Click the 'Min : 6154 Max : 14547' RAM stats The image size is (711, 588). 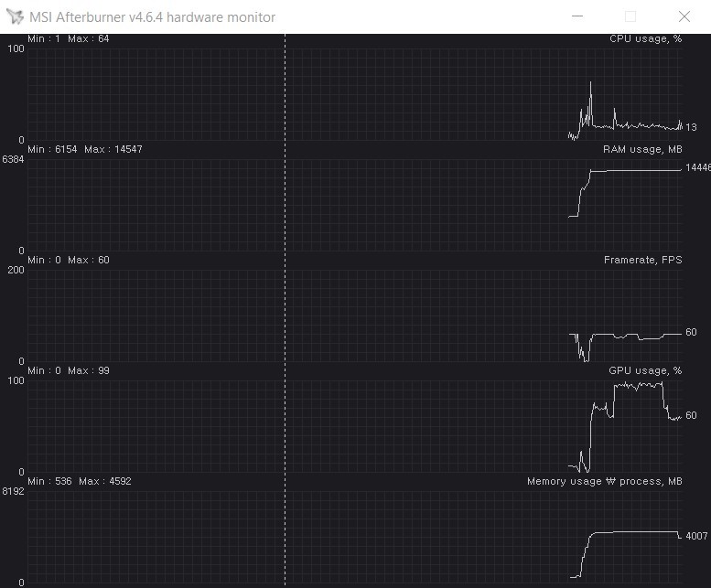pos(85,149)
